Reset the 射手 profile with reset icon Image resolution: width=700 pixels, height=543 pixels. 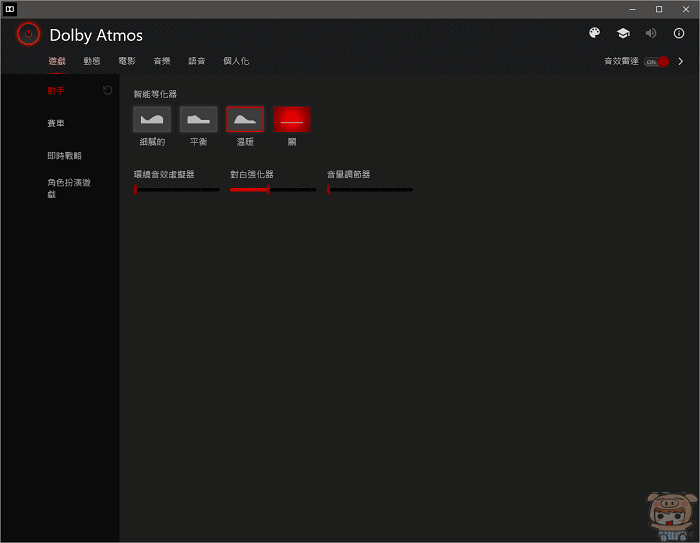tap(107, 91)
